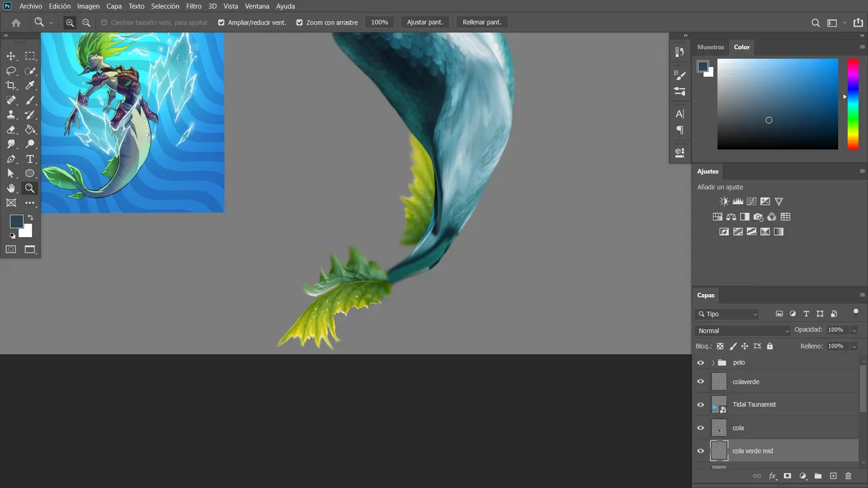The width and height of the screenshot is (868, 488).
Task: Click the foreground color swatch in toolbar
Action: 16,222
